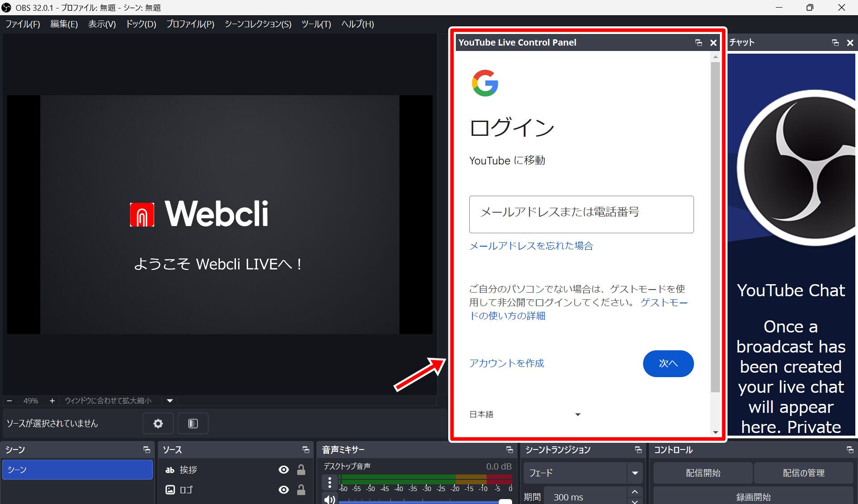The image size is (858, 504).
Task: Open preview scaling dropdown arrow
Action: point(170,401)
